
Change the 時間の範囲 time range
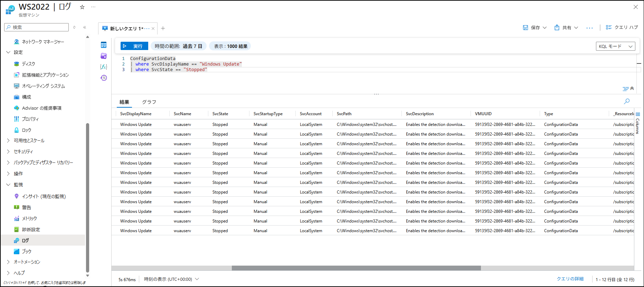click(179, 46)
